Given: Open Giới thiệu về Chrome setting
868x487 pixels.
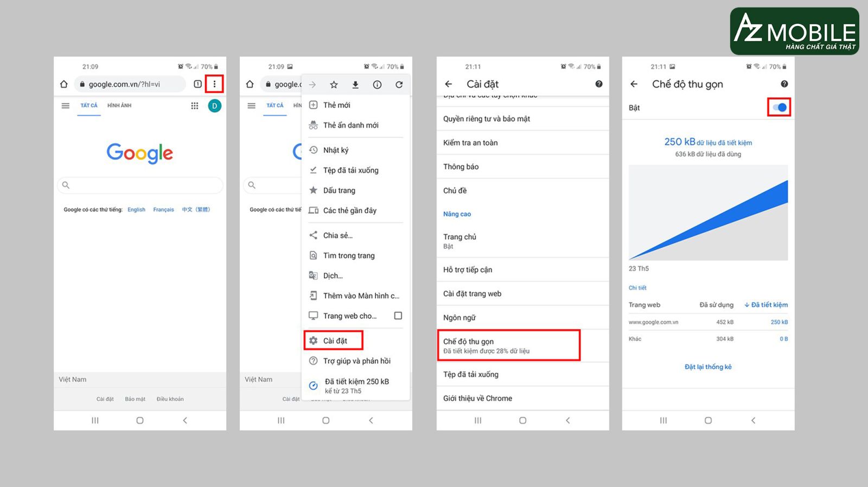Looking at the screenshot, I should pyautogui.click(x=522, y=398).
